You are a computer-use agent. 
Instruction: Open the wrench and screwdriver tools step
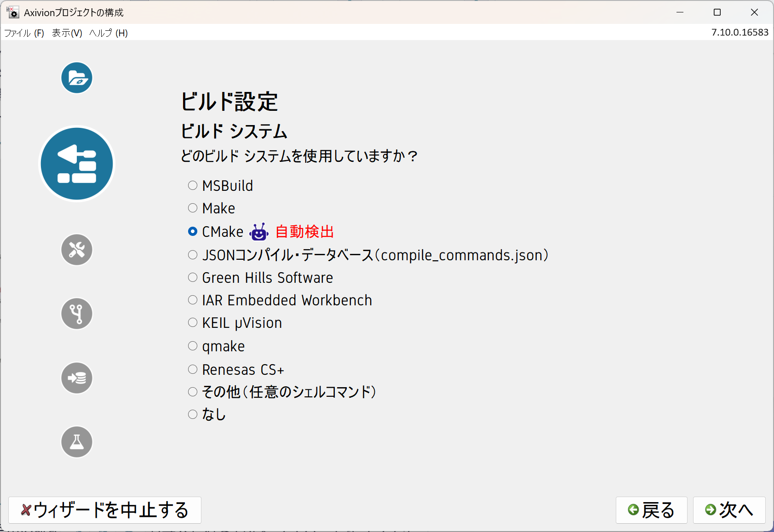point(77,250)
